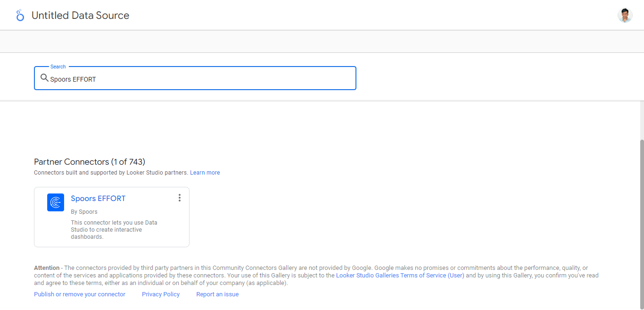Click the bold Attention notice text
Image resolution: width=644 pixels, height=310 pixels.
click(47, 268)
